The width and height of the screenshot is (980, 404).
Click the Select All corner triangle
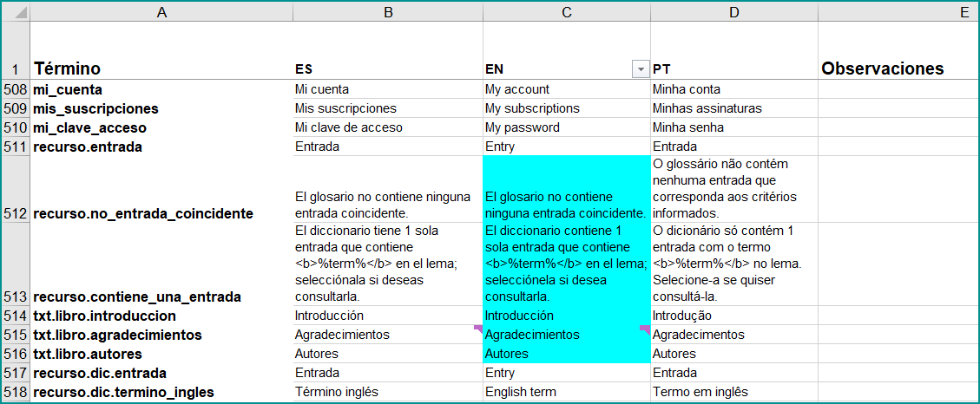click(21, 13)
